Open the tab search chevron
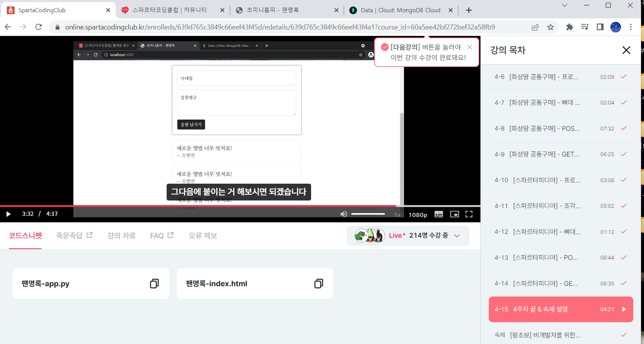This screenshot has width=644, height=344. 565,5
